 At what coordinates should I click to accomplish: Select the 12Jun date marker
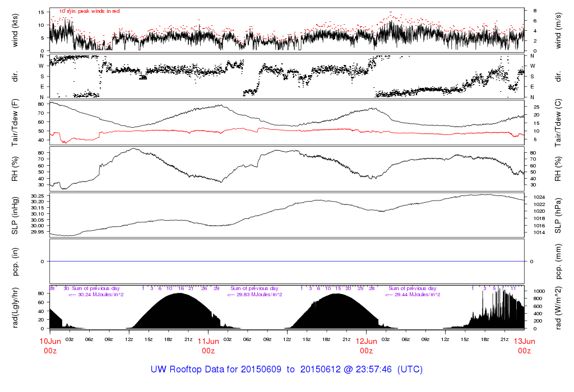point(367,340)
